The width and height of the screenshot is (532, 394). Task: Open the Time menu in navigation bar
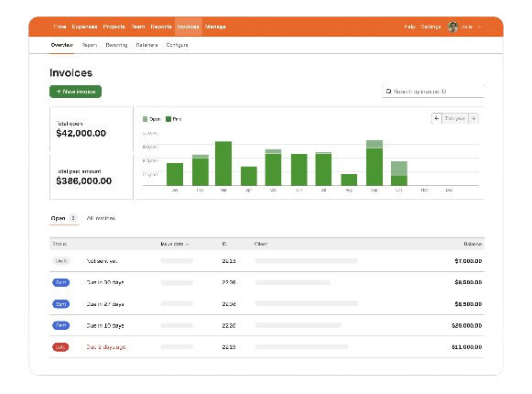tap(60, 27)
